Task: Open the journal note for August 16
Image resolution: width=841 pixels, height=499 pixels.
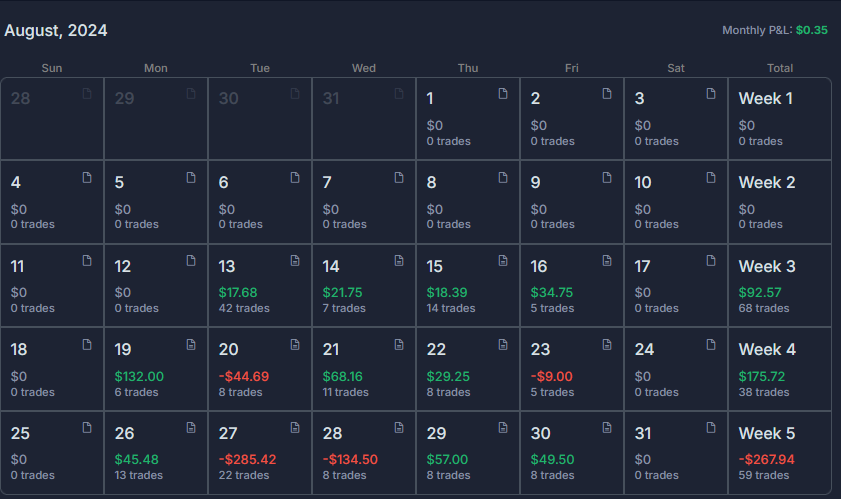Action: [607, 261]
